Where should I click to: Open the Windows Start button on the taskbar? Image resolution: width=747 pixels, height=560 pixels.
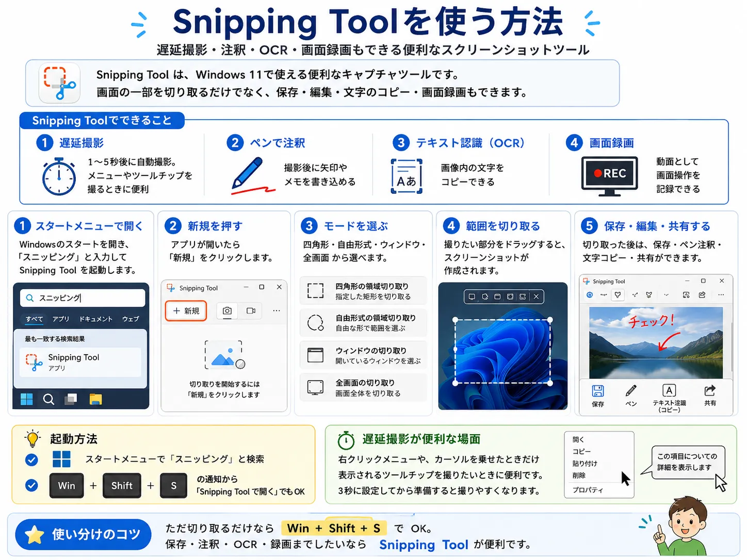[26, 399]
